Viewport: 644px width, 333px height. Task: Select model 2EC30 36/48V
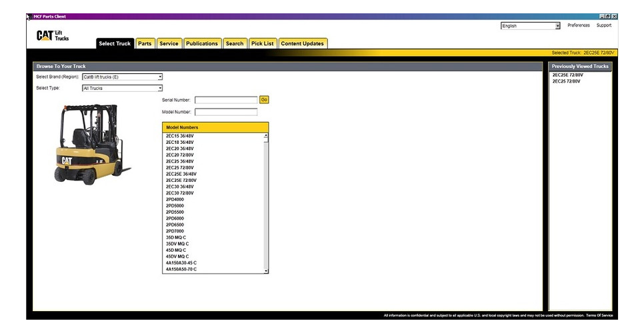(x=179, y=186)
